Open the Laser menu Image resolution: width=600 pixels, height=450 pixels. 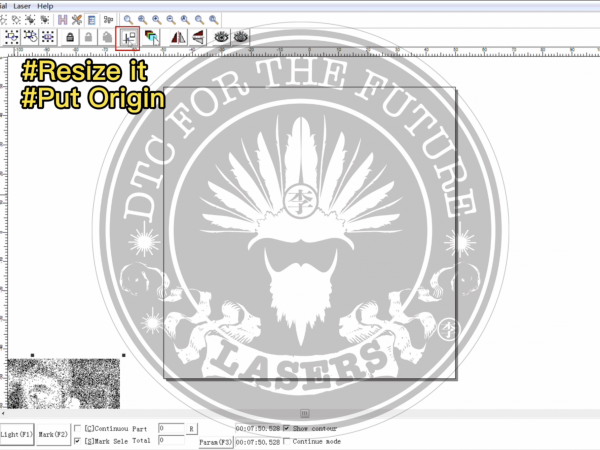click(x=22, y=6)
